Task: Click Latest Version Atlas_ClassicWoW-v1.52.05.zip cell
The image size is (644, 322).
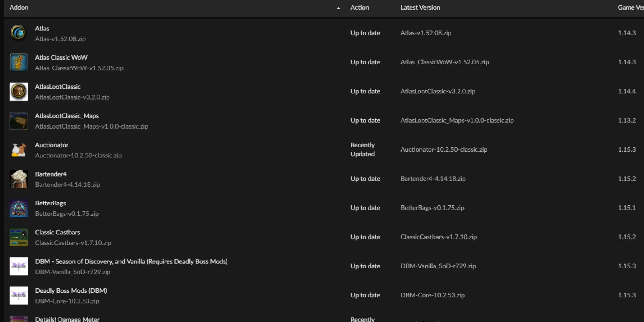Action: click(x=445, y=62)
